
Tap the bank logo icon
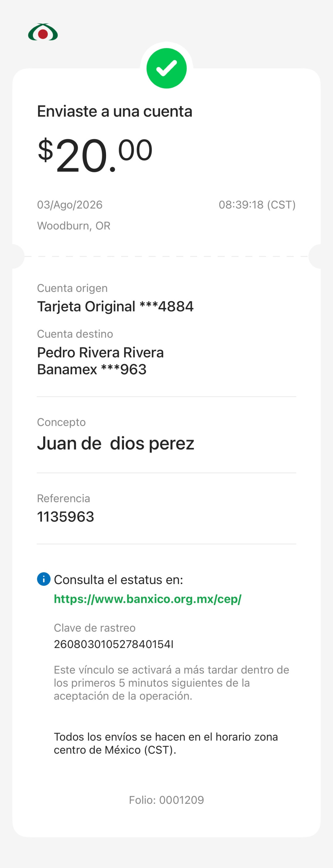point(43,32)
